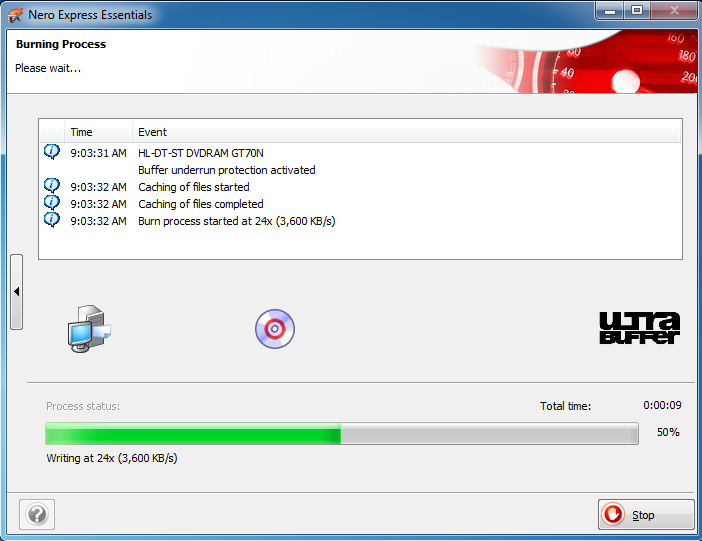This screenshot has width=702, height=541.
Task: Click the Nero Express app icon in title bar
Action: [15, 15]
